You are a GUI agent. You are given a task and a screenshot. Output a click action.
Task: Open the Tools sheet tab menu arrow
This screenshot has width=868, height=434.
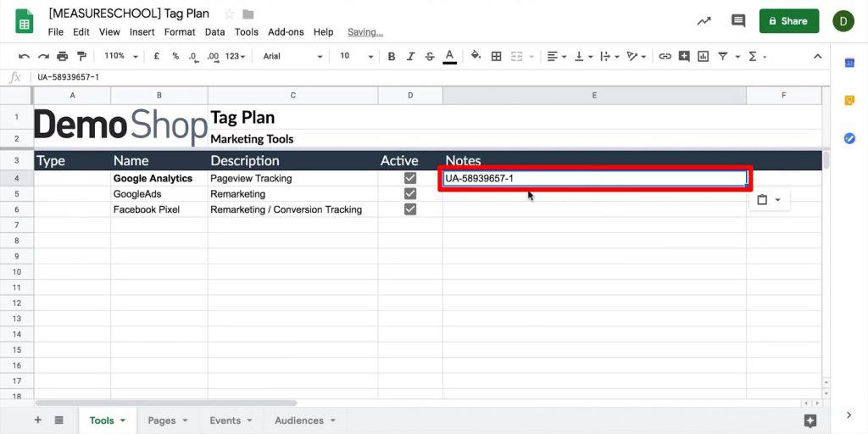tap(122, 420)
